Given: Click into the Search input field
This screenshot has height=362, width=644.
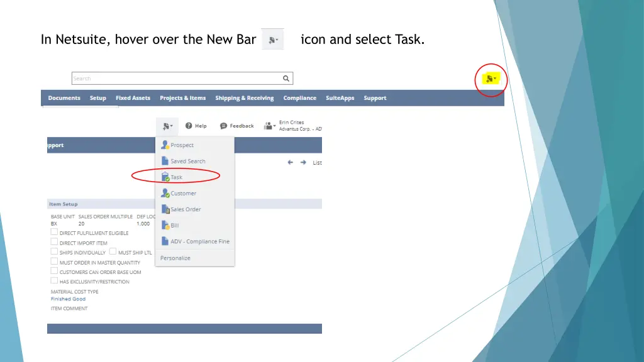Looking at the screenshot, I should click(176, 79).
